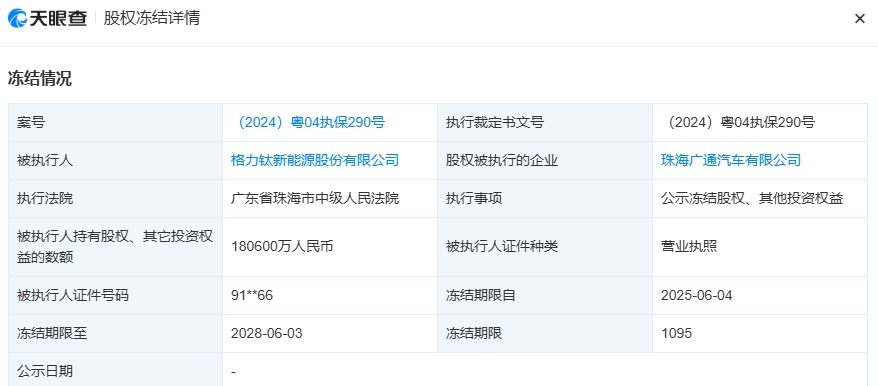Image resolution: width=878 pixels, height=386 pixels.
Task: Click the 天眼查 logo icon
Action: (17, 18)
